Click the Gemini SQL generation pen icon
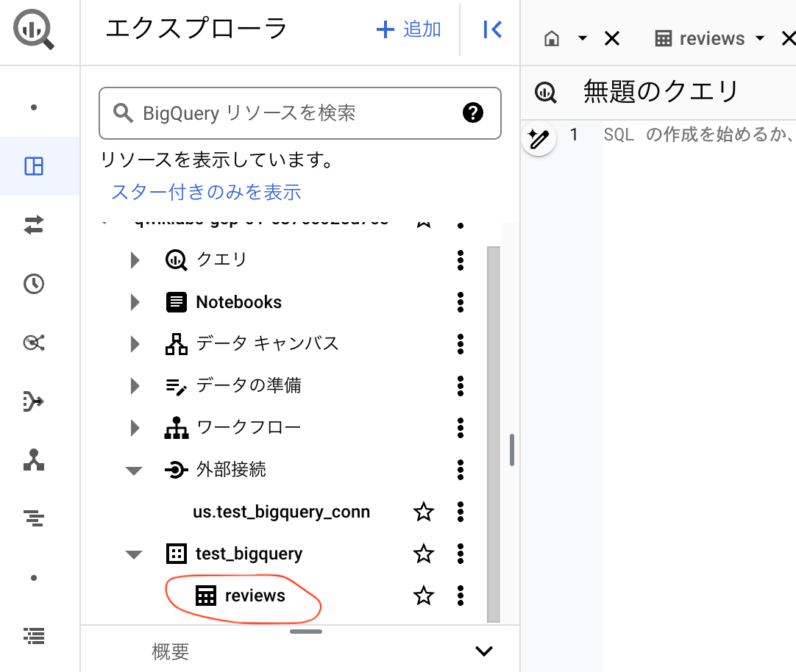The width and height of the screenshot is (796, 672). click(539, 138)
